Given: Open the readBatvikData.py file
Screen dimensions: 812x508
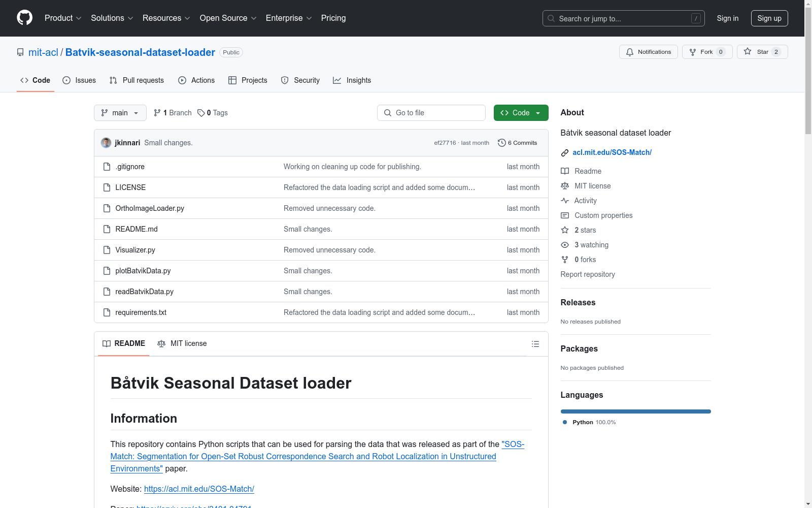Looking at the screenshot, I should 145,292.
